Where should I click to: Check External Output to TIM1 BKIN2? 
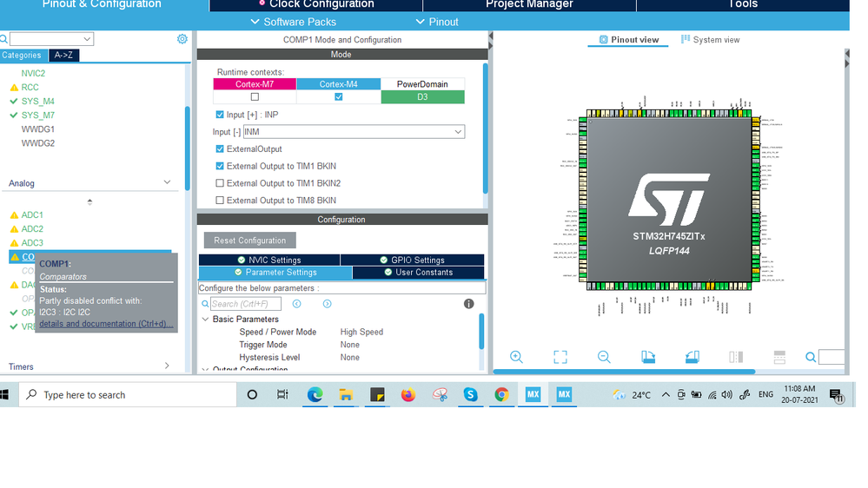(x=220, y=183)
